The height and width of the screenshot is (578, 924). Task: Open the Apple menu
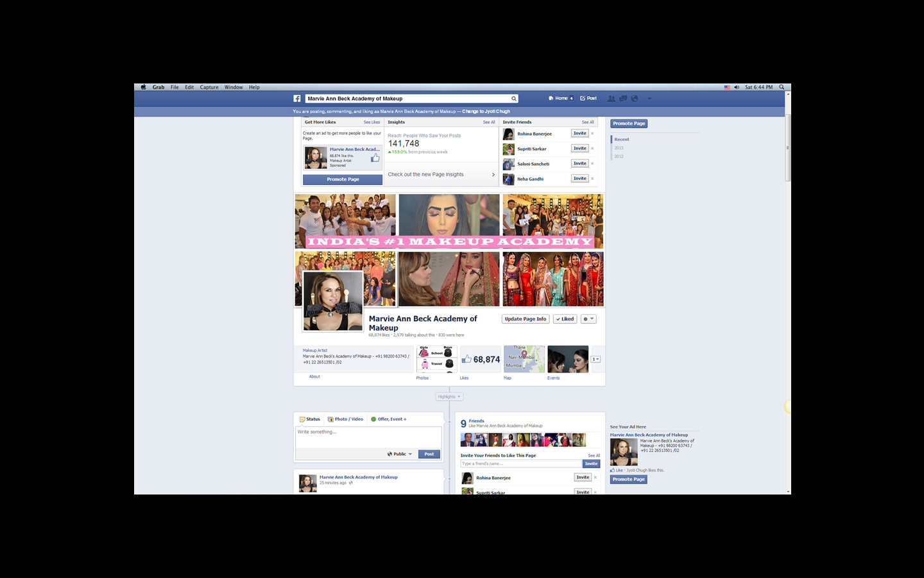[x=143, y=87]
